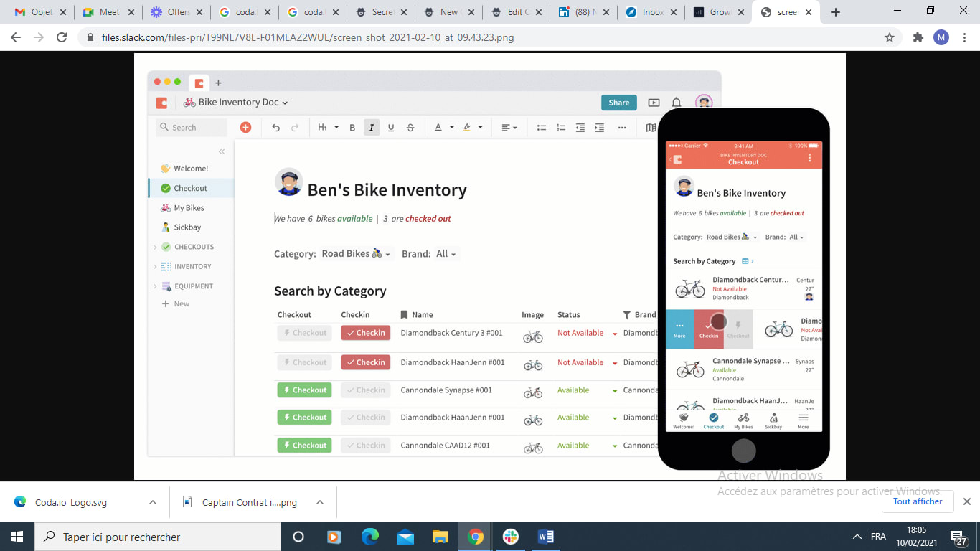This screenshot has height=551, width=980.
Task: Tap the table view icon beside Search by Category
Action: tap(745, 261)
